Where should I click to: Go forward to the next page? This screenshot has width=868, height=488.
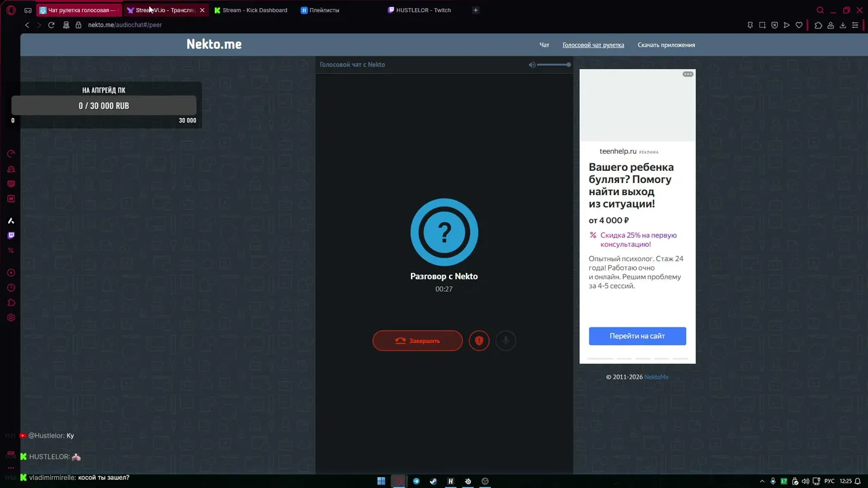tap(39, 25)
